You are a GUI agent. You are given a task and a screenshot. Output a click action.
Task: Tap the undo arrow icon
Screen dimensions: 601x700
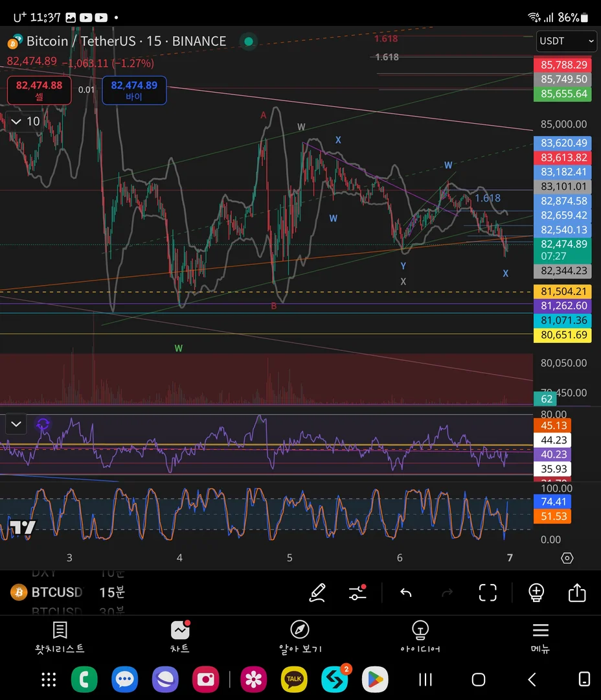tap(405, 592)
